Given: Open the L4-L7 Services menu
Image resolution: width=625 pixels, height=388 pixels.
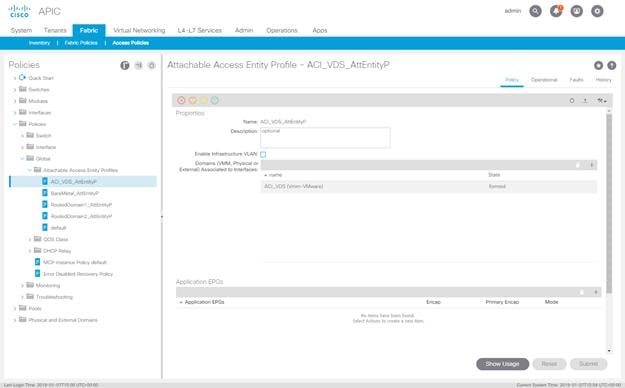Looking at the screenshot, I should click(200, 30).
